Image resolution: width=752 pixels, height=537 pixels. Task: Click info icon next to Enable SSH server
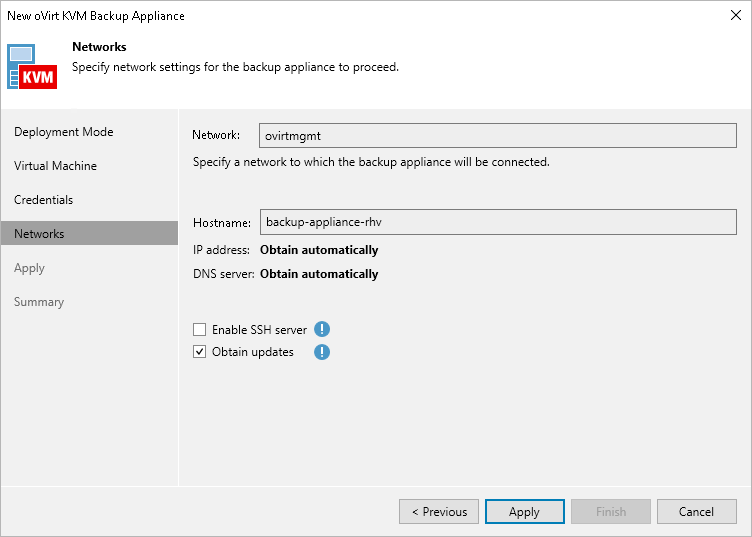pyautogui.click(x=322, y=329)
